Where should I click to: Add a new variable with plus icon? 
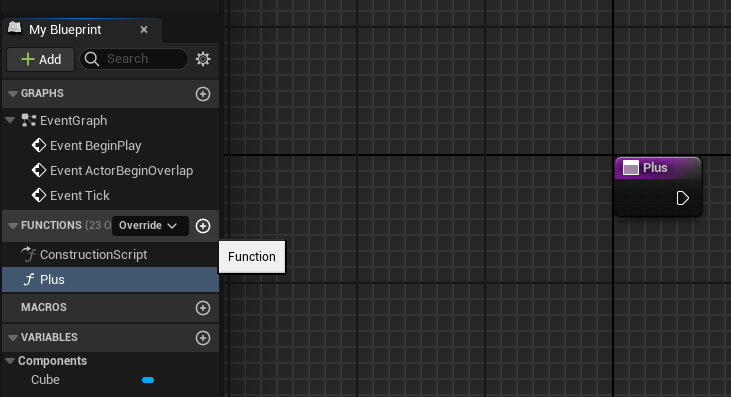(x=203, y=338)
